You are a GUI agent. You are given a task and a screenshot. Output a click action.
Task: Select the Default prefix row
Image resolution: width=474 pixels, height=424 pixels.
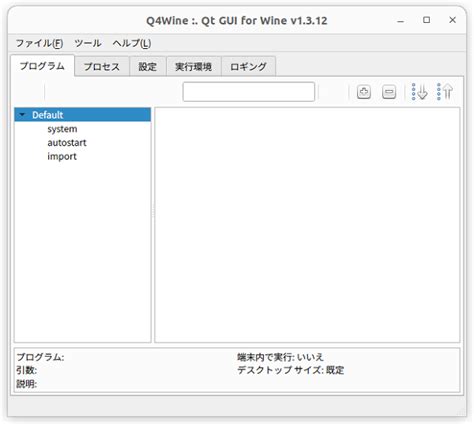coord(83,115)
